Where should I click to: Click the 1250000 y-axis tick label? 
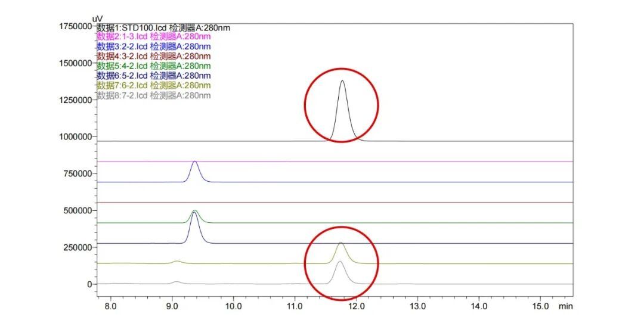click(x=76, y=100)
